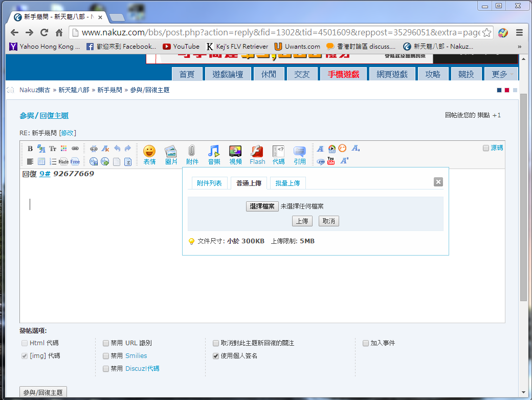532x400 pixels.
Task: Toggle the [img] 代碼 checkbox
Action: tap(25, 356)
